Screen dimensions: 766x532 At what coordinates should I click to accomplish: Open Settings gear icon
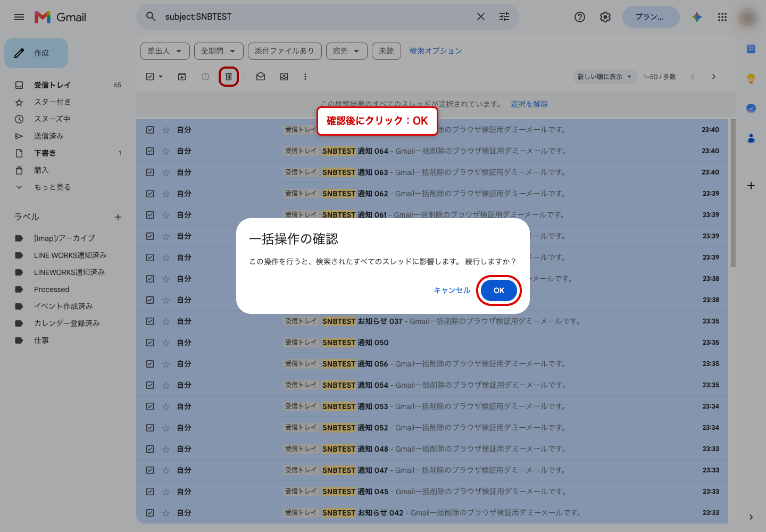(x=605, y=17)
